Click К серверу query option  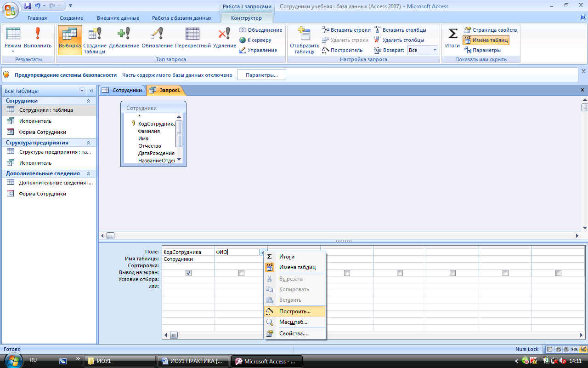click(255, 40)
